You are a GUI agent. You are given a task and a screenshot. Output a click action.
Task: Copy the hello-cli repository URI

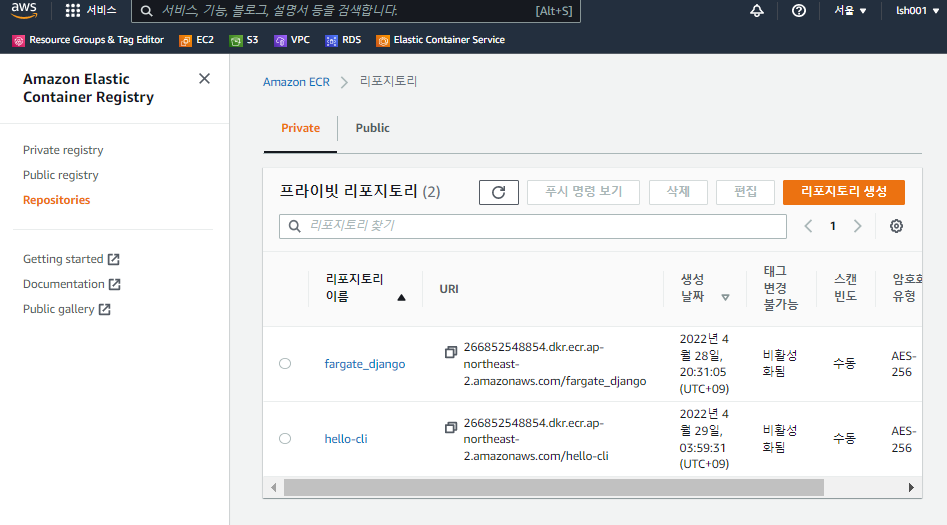(x=451, y=428)
